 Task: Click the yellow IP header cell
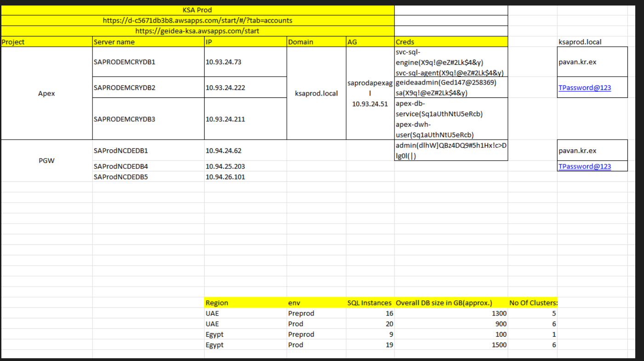tap(245, 42)
